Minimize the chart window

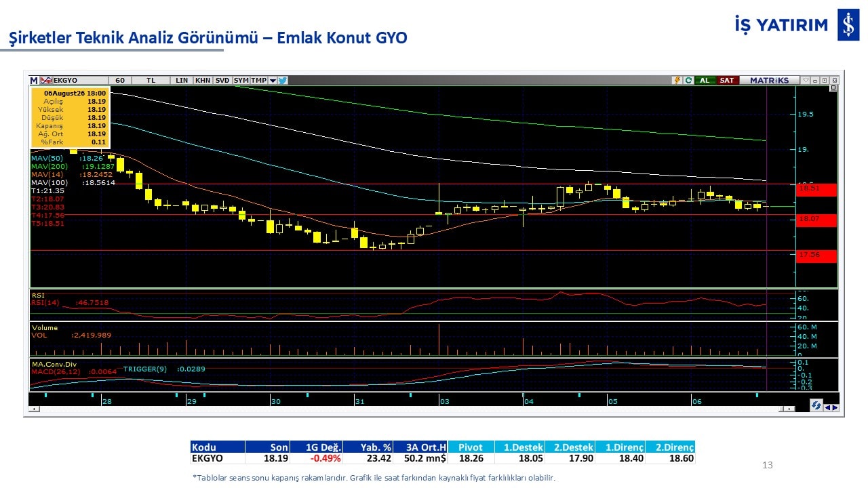(x=816, y=80)
